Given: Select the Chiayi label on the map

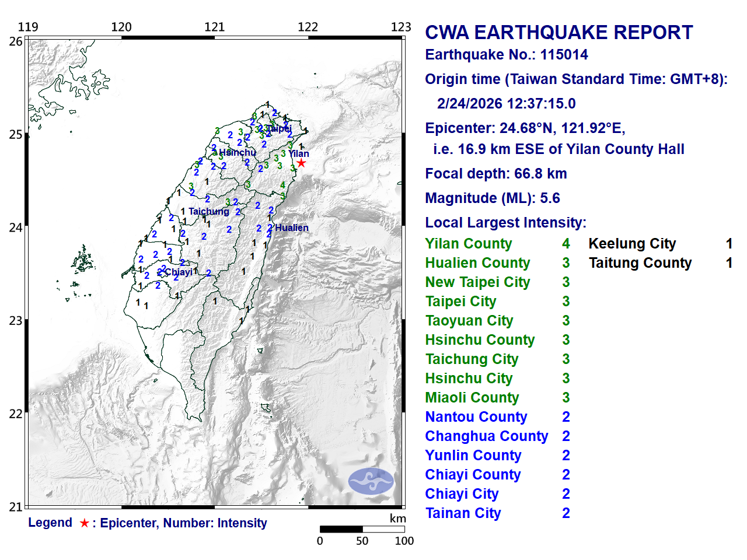Looking at the screenshot, I should coord(179,272).
